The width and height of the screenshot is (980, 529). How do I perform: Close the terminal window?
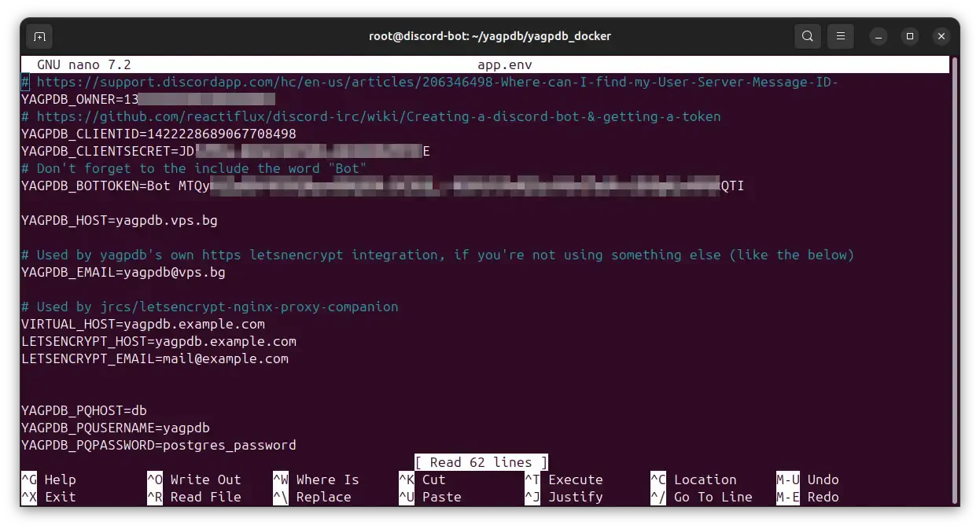tap(940, 36)
